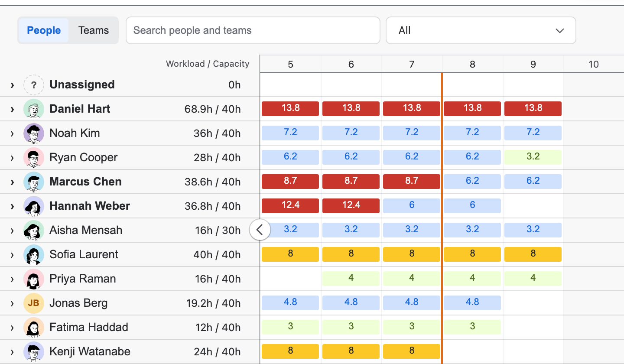Screen dimensions: 624x364
Task: Select day 6 column header
Action: tap(351, 64)
